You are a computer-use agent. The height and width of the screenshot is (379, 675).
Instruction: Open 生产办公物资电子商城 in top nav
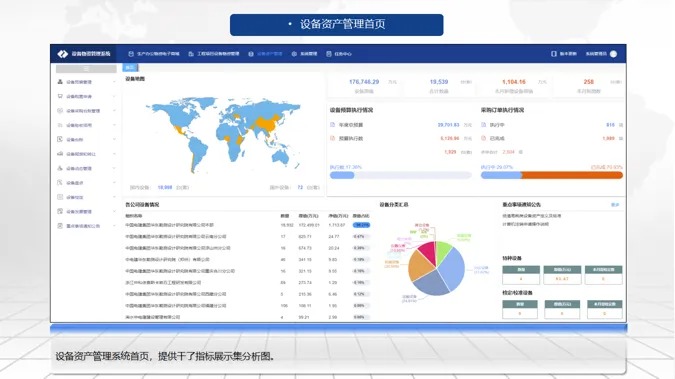coord(154,54)
